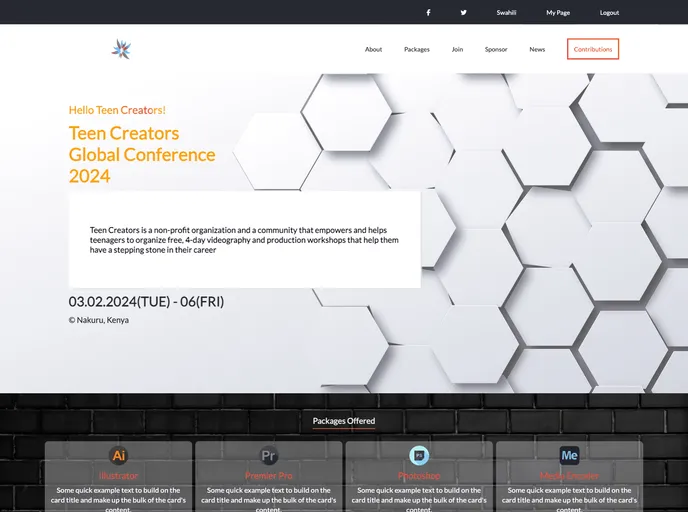This screenshot has height=512, width=688.
Task: Click the Illustrator card description text
Action: [118, 499]
